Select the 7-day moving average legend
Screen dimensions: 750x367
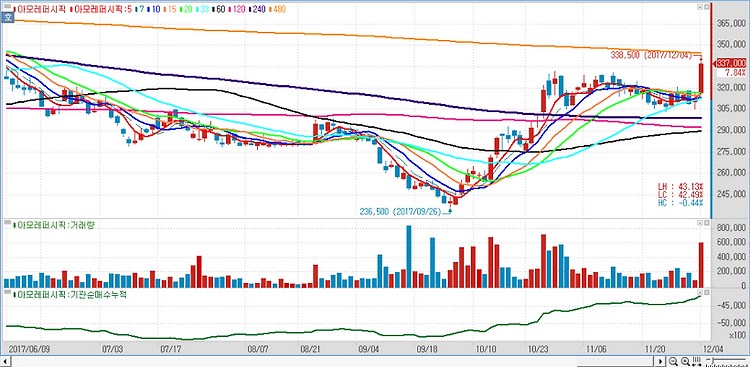(x=141, y=9)
